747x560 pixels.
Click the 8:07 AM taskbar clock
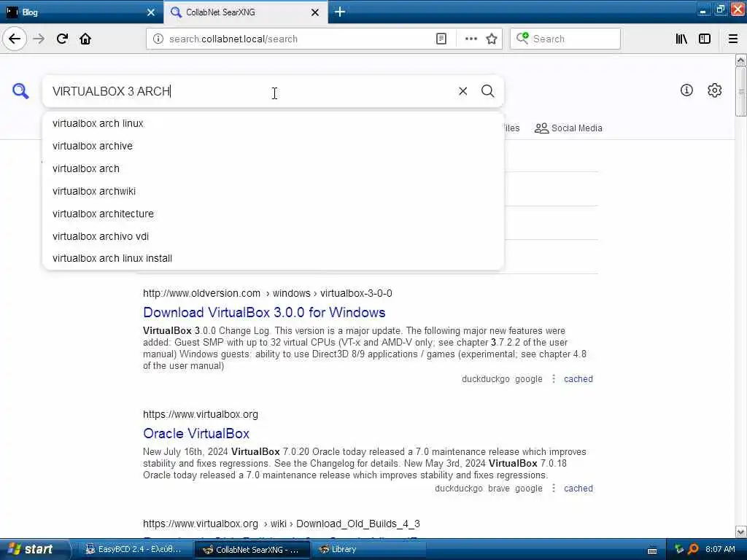[720, 550]
